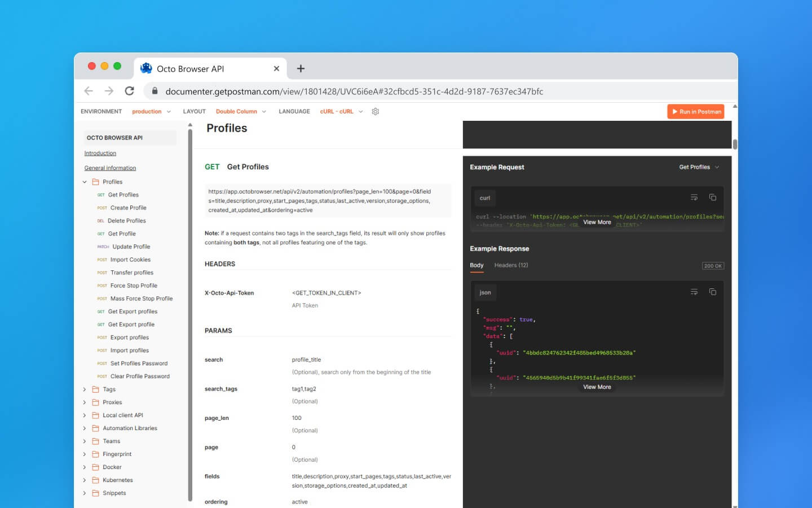Click the browser address bar URL
812x508 pixels.
pyautogui.click(x=354, y=91)
